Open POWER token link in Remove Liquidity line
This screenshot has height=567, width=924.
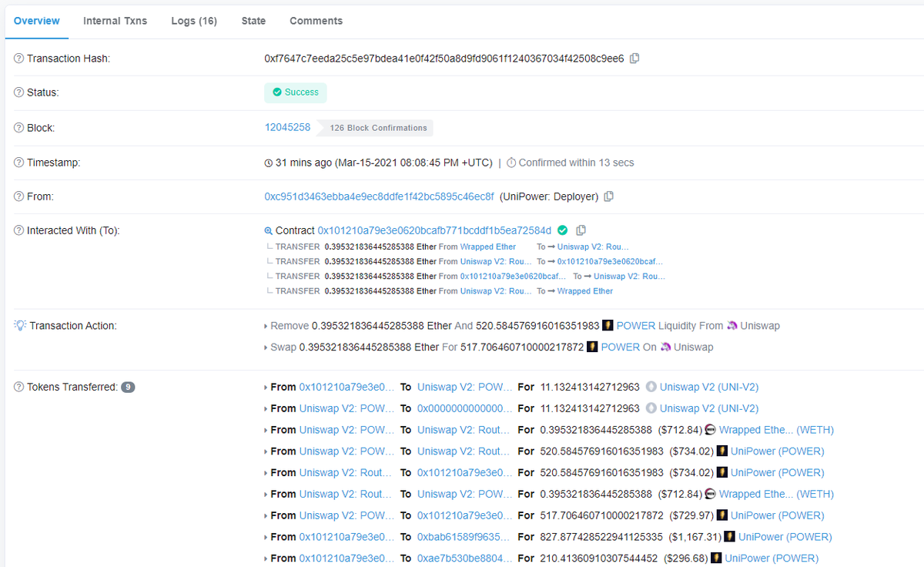(x=636, y=326)
